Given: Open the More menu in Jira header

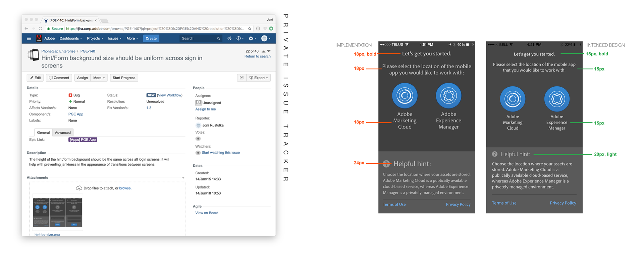Looking at the screenshot, I should pos(132,38).
